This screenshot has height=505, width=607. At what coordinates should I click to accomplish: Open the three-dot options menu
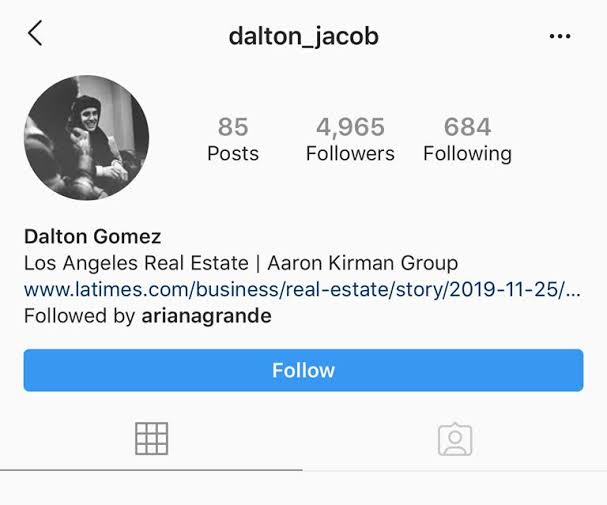click(x=560, y=36)
